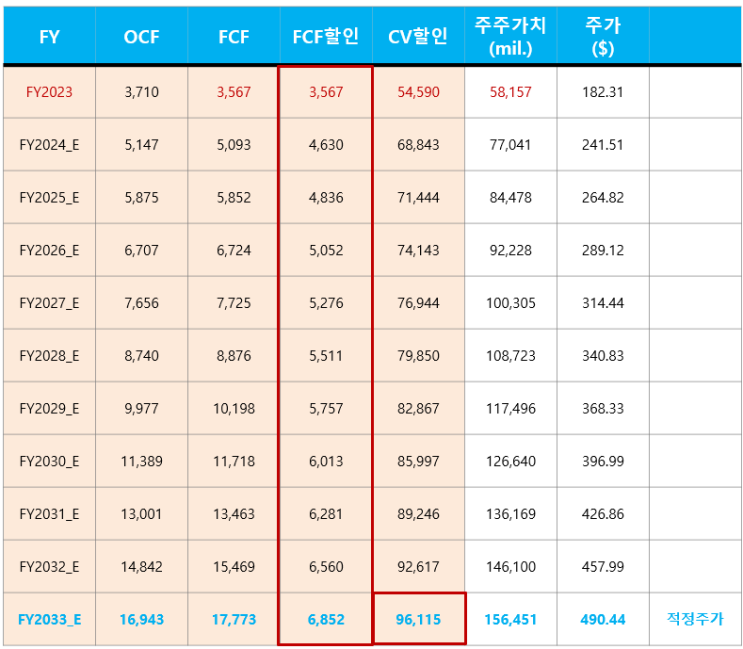
Task: Click FCF value 5,852
Action: pos(234,197)
